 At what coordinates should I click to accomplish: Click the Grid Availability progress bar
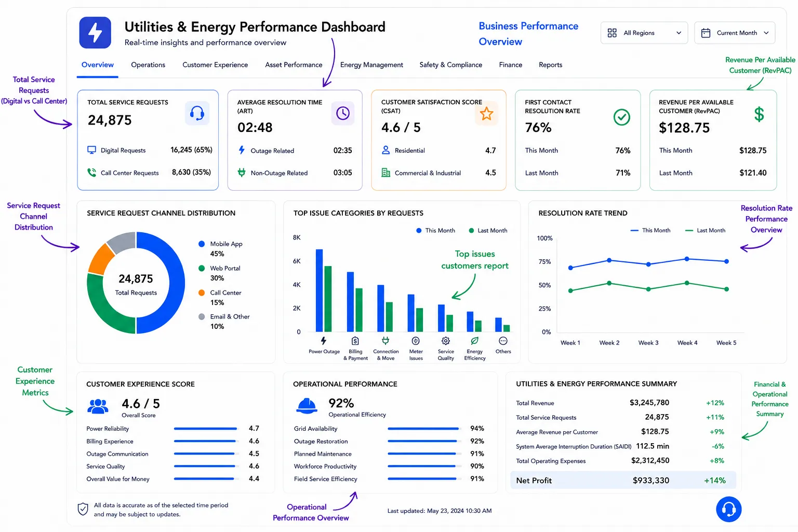(424, 429)
